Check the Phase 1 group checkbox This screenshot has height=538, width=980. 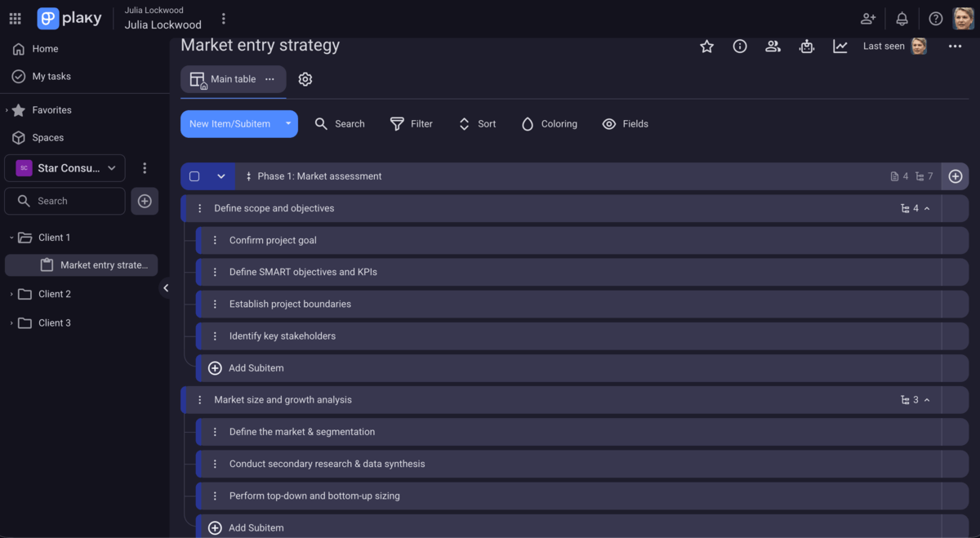[194, 176]
